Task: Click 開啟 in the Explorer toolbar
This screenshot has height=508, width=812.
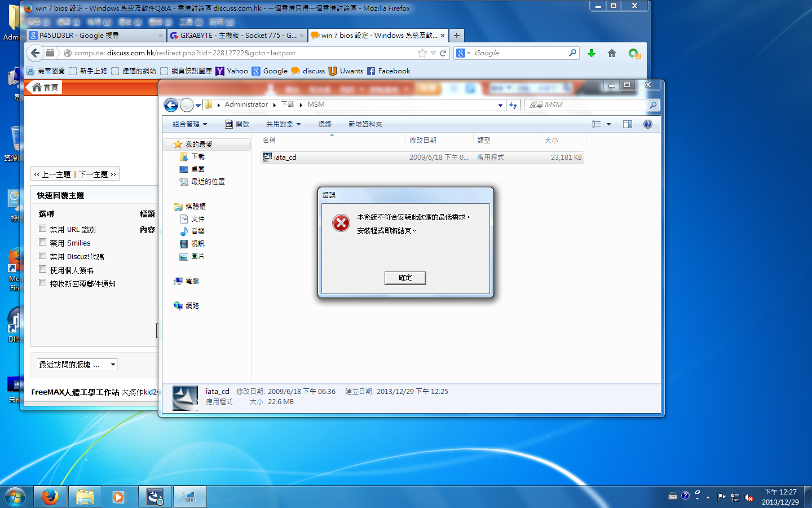Action: [237, 124]
